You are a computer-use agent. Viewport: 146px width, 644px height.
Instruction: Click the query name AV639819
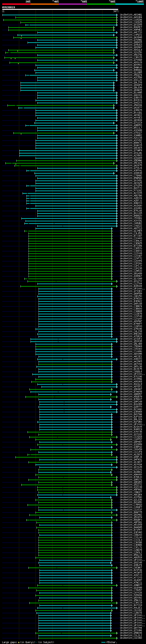[x=8, y=7]
